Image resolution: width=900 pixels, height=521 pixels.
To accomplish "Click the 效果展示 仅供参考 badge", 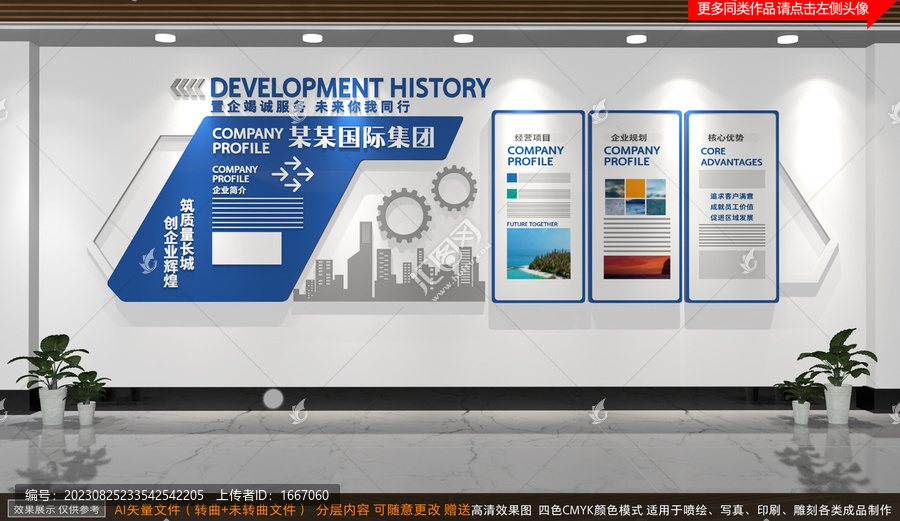I will click(x=56, y=510).
